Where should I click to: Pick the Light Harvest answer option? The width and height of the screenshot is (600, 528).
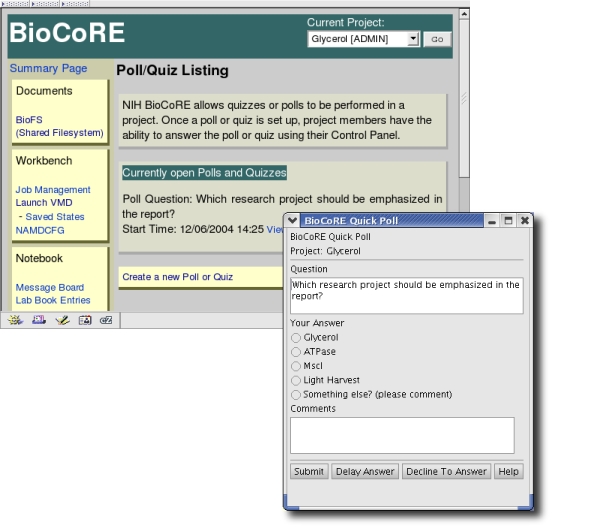[296, 380]
